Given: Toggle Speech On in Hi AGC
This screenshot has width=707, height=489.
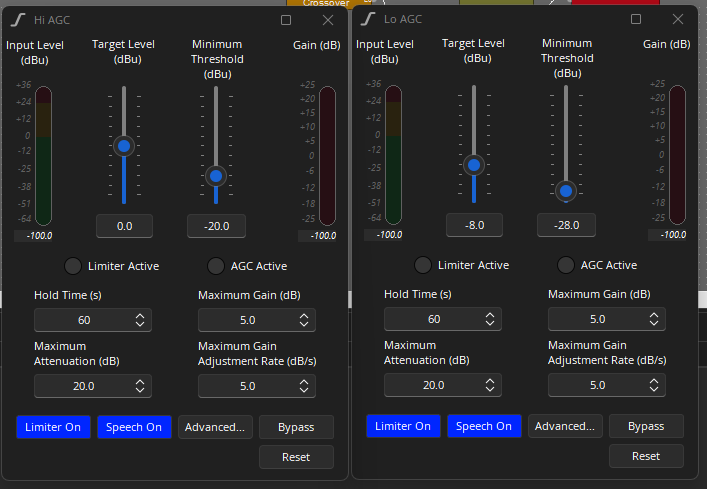Looking at the screenshot, I should 134,427.
